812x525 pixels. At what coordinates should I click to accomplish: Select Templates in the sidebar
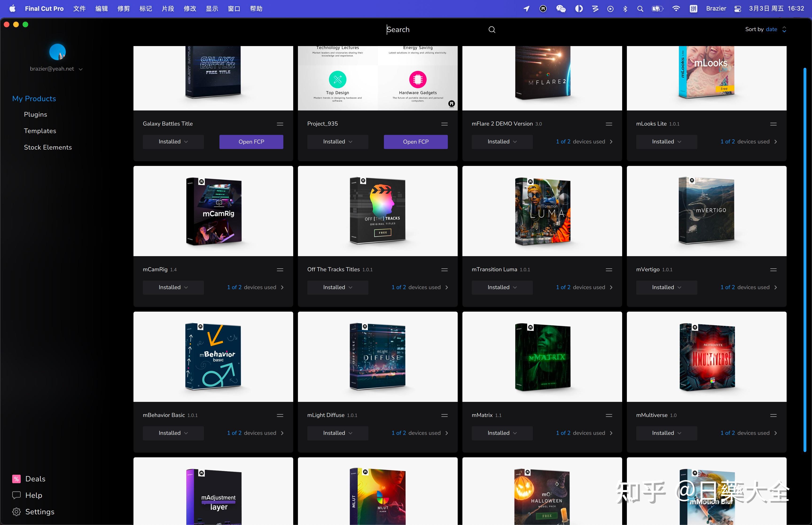40,131
